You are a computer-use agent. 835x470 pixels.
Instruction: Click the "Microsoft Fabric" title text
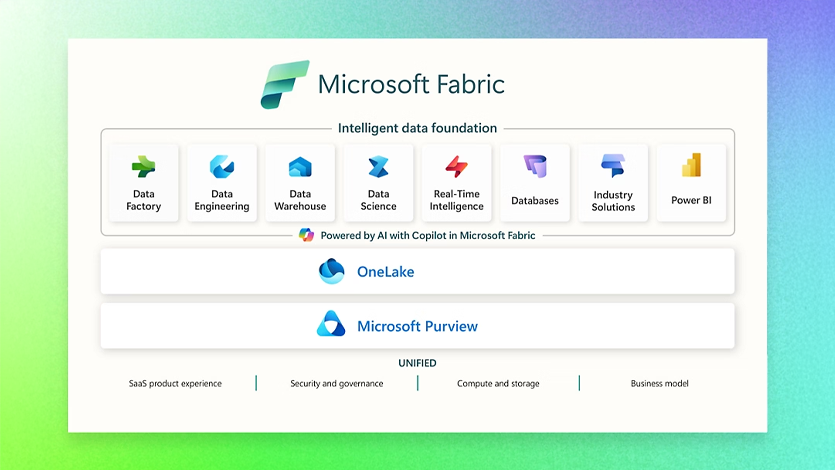(x=411, y=84)
